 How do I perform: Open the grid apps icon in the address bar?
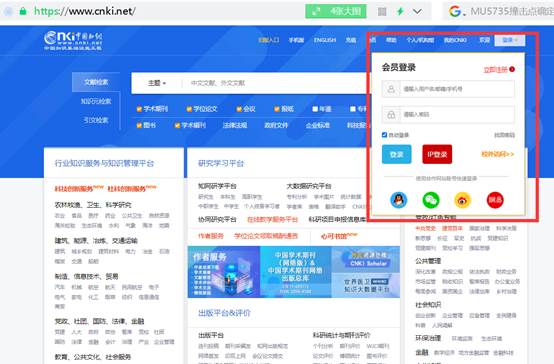tap(382, 12)
